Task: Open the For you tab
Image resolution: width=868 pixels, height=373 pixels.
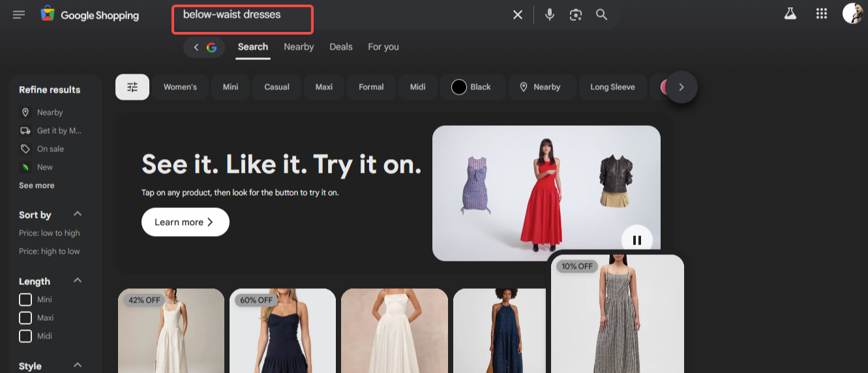Action: tap(383, 47)
